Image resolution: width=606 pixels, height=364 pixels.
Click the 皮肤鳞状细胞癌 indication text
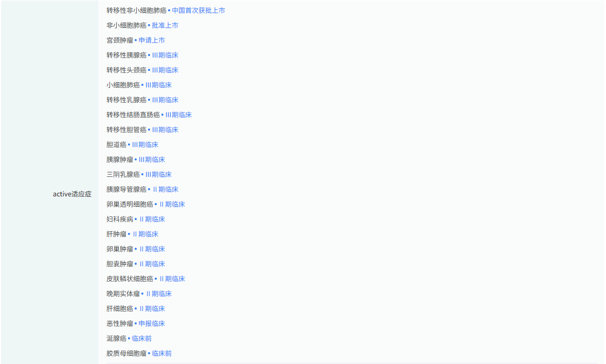point(130,279)
